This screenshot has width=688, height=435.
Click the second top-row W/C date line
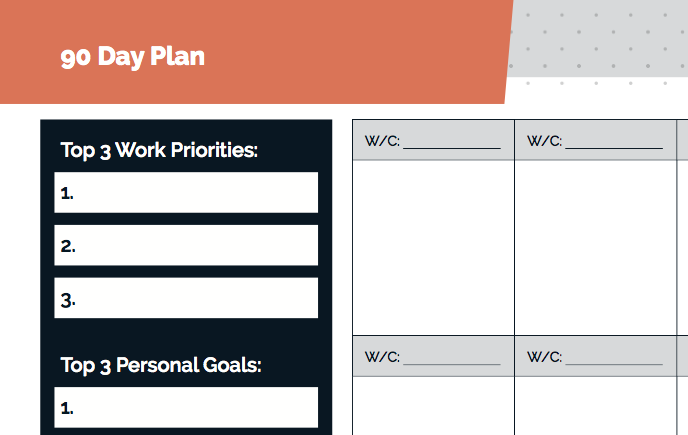click(x=614, y=147)
